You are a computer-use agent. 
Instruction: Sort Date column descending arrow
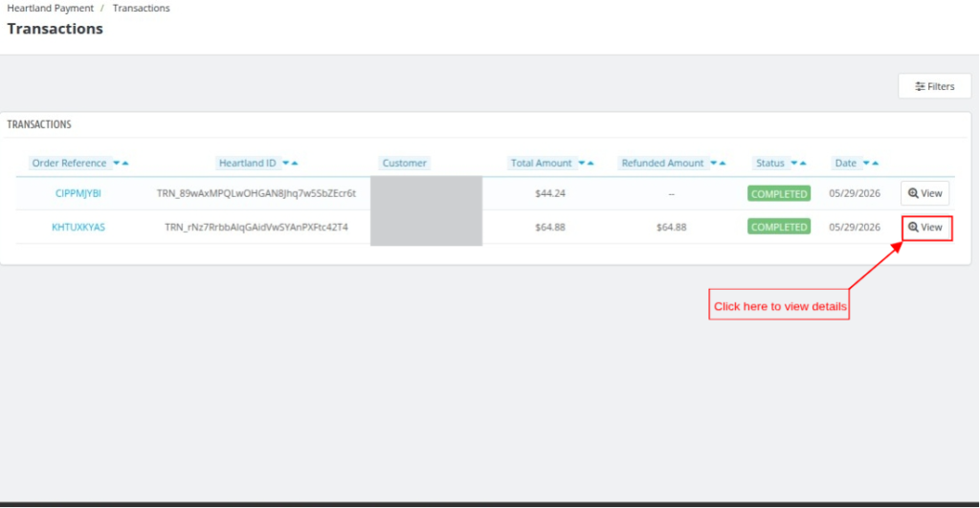[x=866, y=163]
